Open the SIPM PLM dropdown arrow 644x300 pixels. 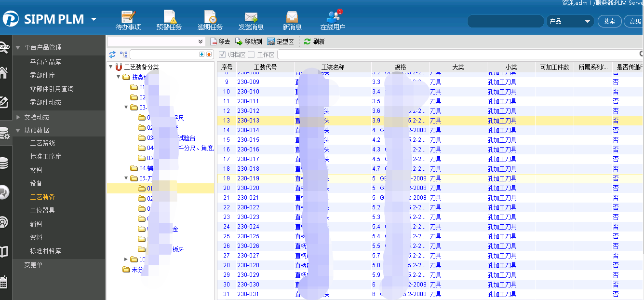(x=94, y=19)
